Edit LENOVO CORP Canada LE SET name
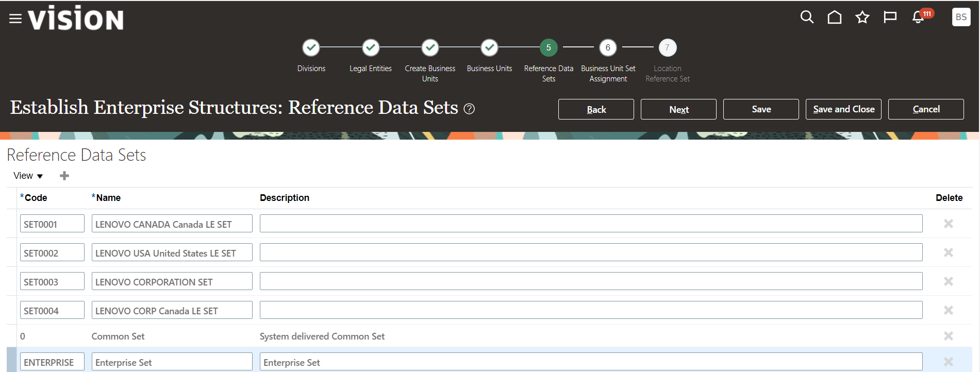The height and width of the screenshot is (372, 980). coord(172,310)
